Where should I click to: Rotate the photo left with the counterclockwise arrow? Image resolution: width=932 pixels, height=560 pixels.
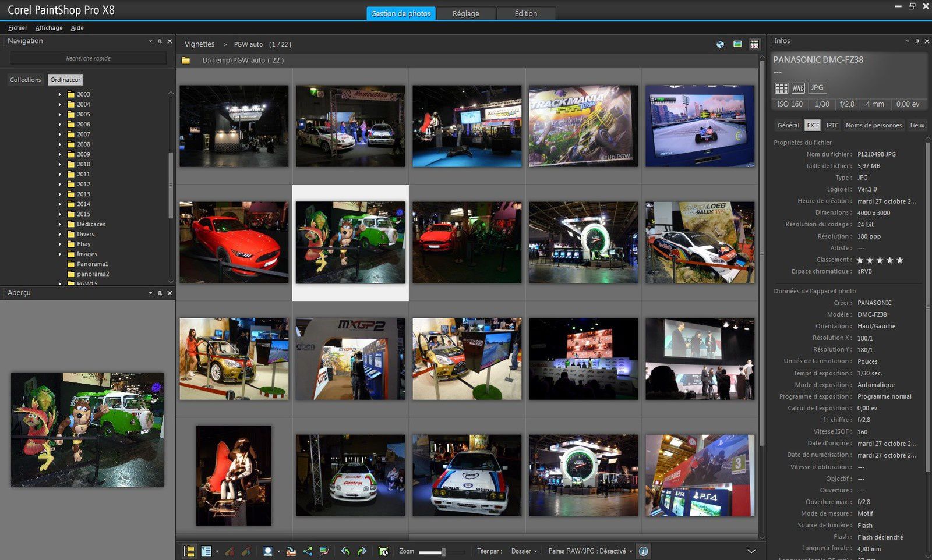coord(345,551)
